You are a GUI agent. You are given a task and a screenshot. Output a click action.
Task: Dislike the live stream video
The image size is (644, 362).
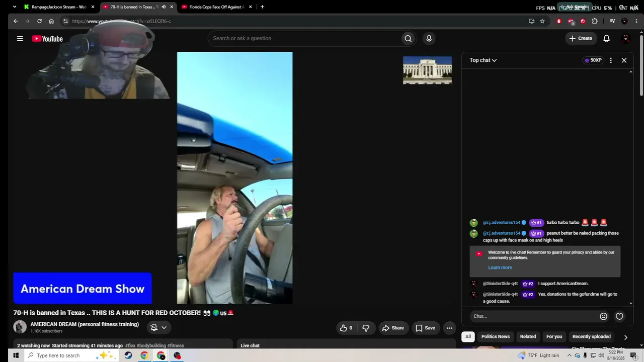[366, 328]
